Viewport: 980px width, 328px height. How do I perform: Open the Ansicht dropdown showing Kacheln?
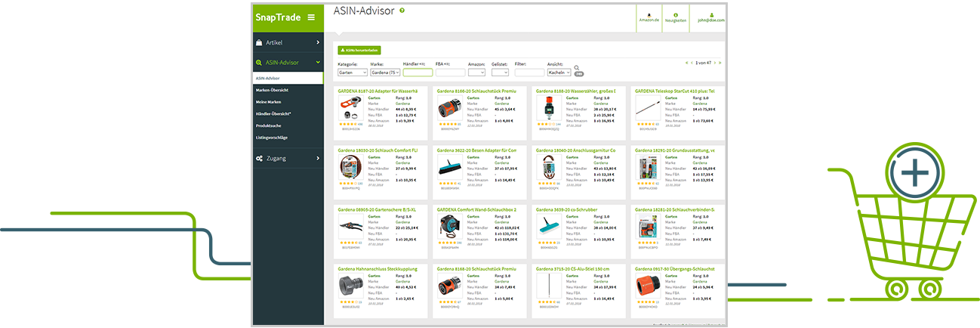[x=559, y=73]
